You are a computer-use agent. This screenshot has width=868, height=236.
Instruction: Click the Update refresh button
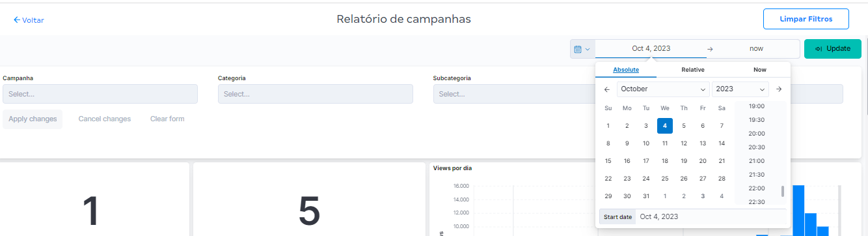833,49
